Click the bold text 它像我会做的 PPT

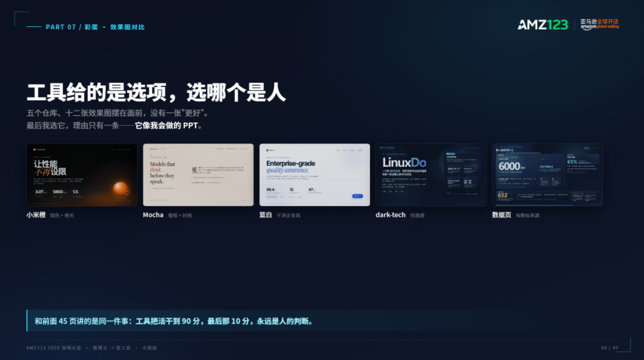click(x=166, y=126)
